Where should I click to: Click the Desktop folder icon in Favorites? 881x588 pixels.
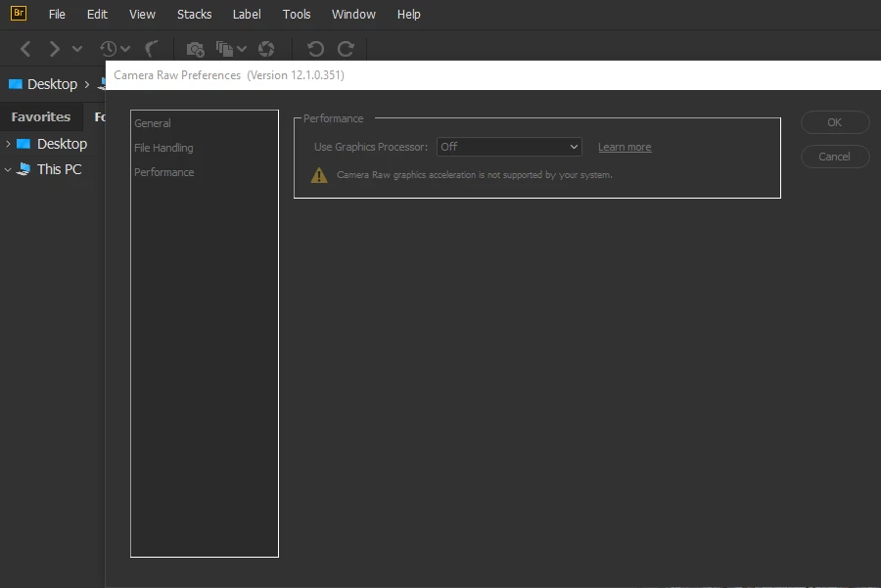pyautogui.click(x=23, y=144)
